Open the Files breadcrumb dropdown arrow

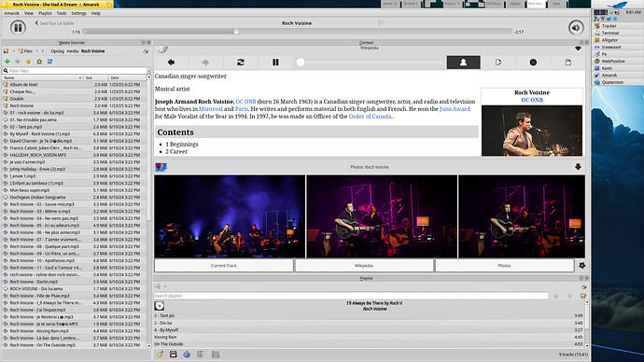tap(36, 51)
